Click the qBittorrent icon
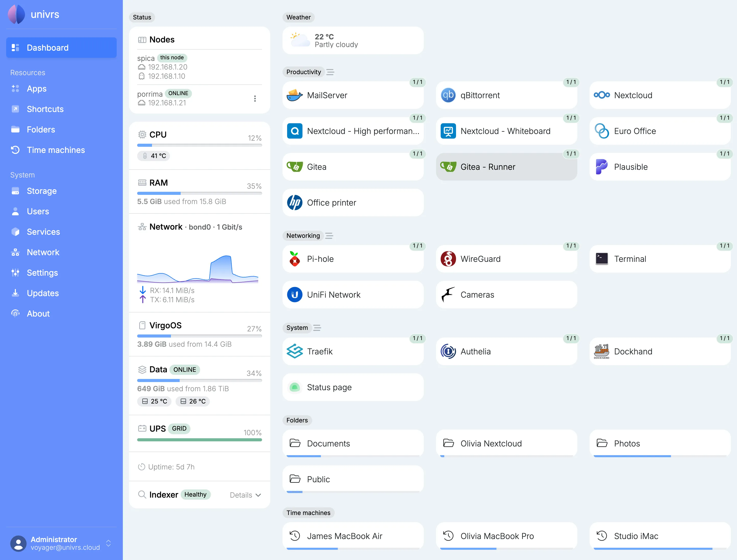The width and height of the screenshot is (737, 560). point(448,95)
